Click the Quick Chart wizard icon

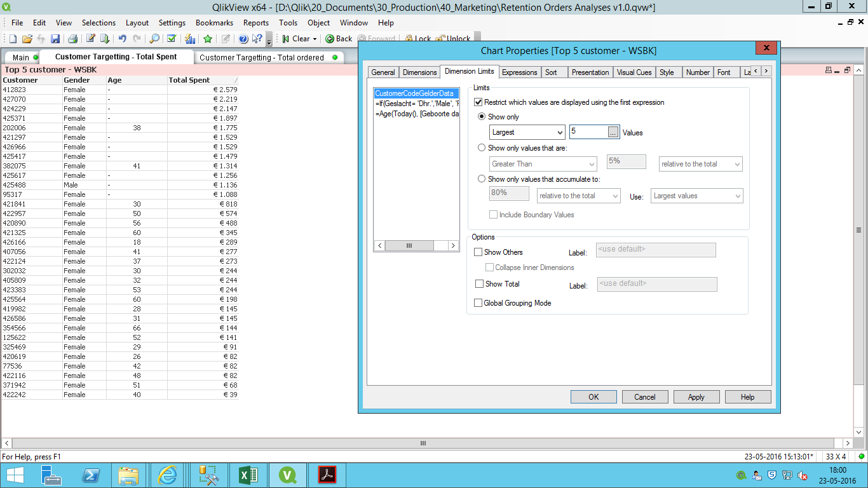tap(189, 39)
